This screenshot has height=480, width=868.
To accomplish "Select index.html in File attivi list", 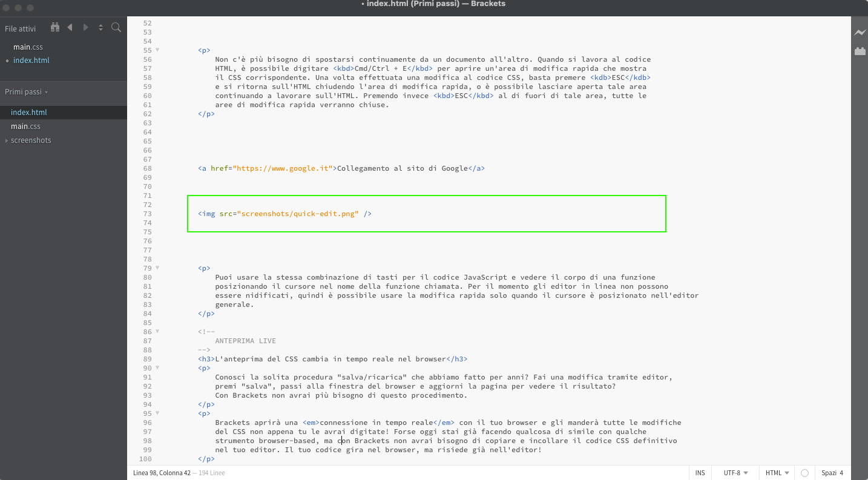I will pos(31,61).
